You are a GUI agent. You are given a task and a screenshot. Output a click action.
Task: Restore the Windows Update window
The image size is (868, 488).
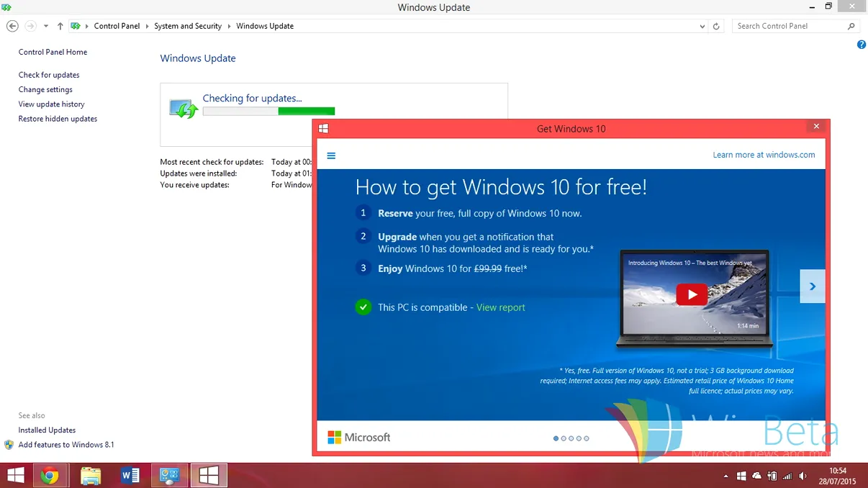pos(828,6)
